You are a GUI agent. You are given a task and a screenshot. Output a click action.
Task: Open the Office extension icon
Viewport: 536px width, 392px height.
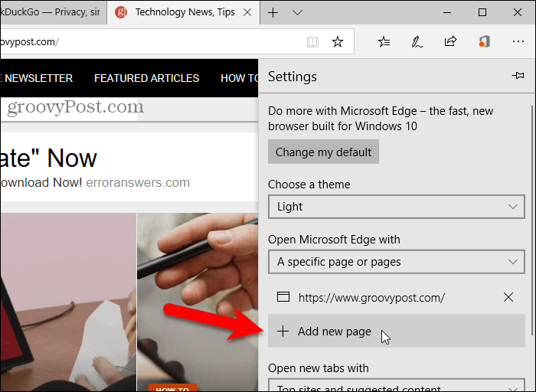[x=484, y=41]
